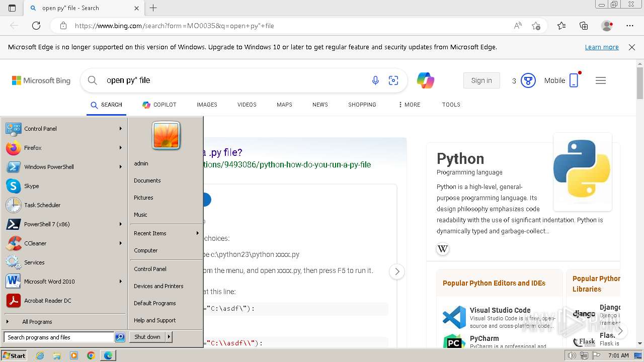
Task: Click the voice search microphone icon
Action: pyautogui.click(x=375, y=80)
